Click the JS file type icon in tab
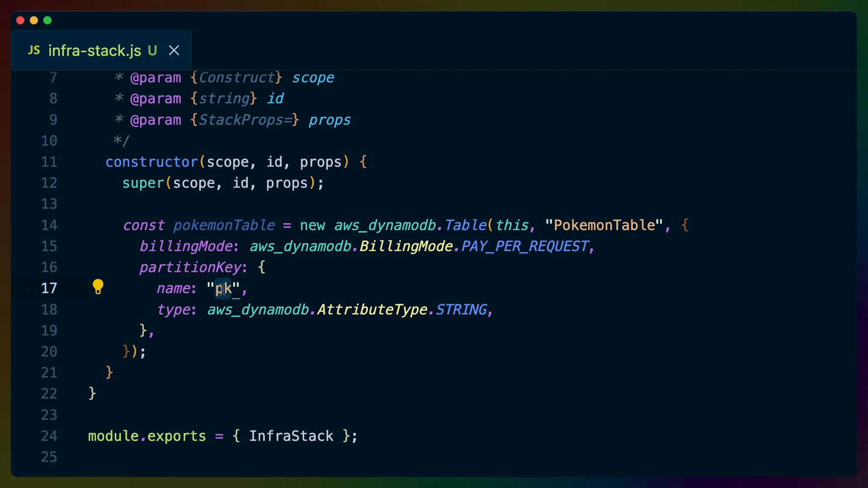Viewport: 868px width, 488px height. pos(34,50)
